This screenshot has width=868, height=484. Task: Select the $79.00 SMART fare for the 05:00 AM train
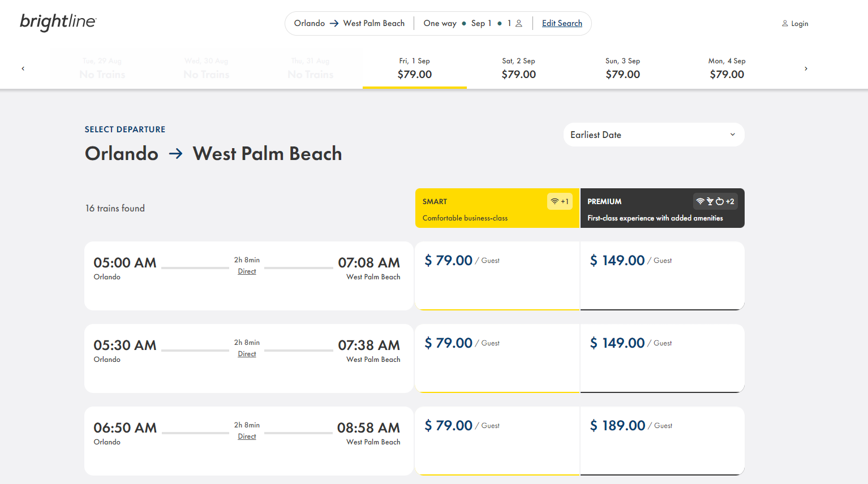coord(497,275)
